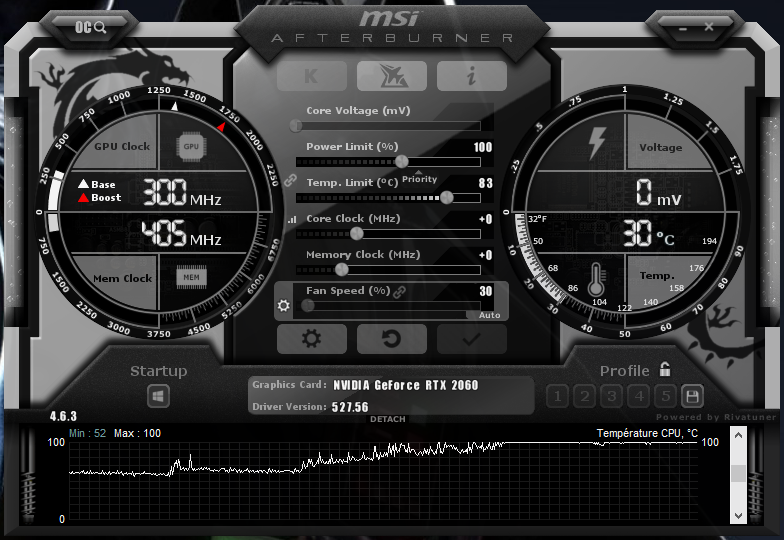Toggle fan speed settings gear icon
The height and width of the screenshot is (540, 784).
coord(284,305)
